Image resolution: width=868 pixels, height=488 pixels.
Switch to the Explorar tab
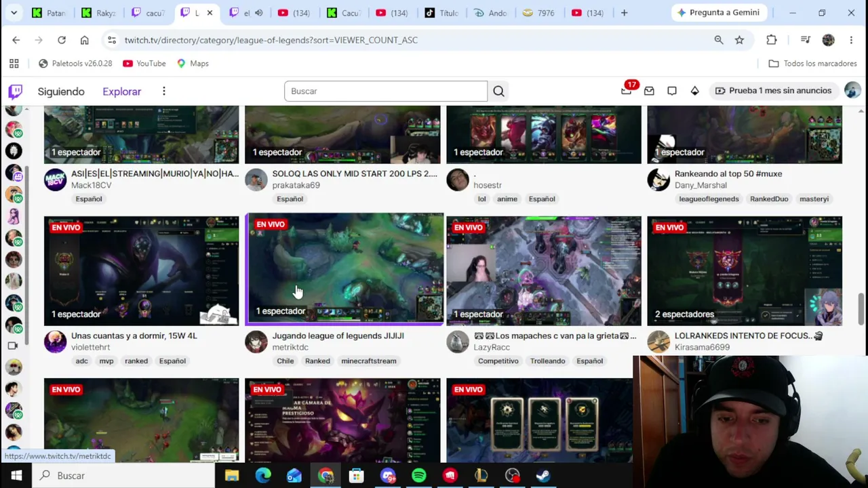122,91
